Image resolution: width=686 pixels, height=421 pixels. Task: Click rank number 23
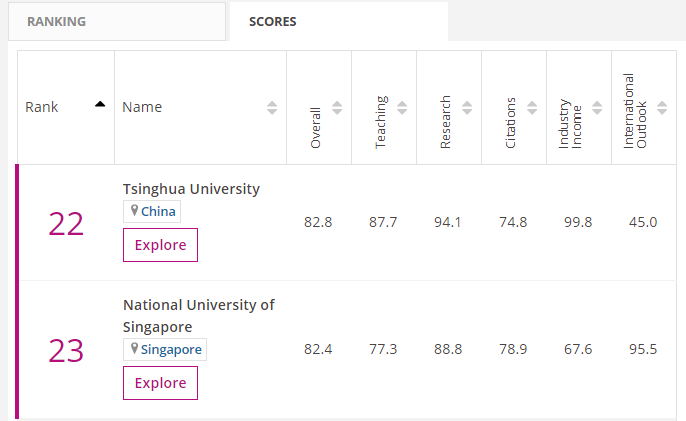point(66,351)
